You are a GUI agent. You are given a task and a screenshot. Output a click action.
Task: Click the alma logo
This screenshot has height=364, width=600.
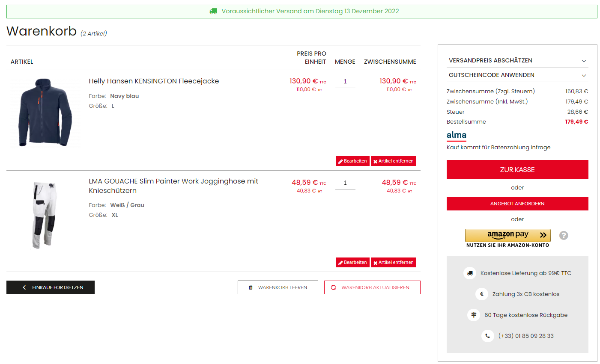(x=457, y=136)
